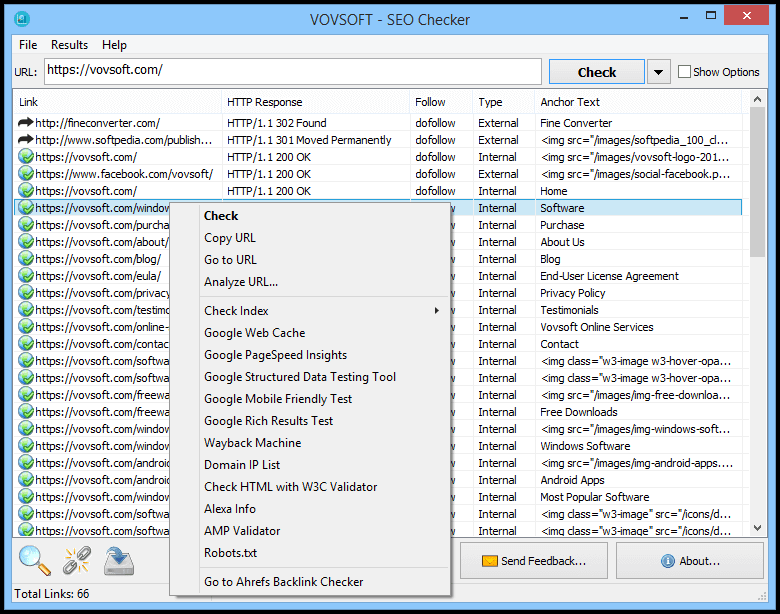Click 'Free Downloads' anchor text cell
Image resolution: width=780 pixels, height=614 pixels.
[x=579, y=412]
